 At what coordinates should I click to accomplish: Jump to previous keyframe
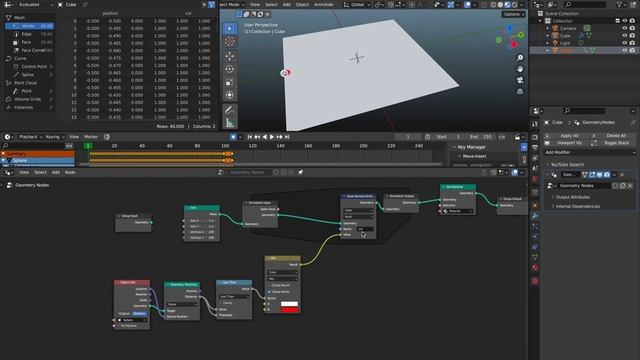click(257, 137)
